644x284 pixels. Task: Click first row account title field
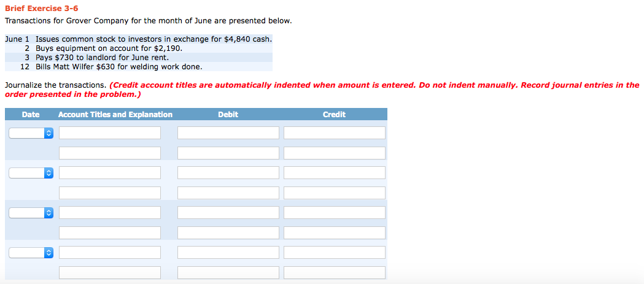[110, 133]
